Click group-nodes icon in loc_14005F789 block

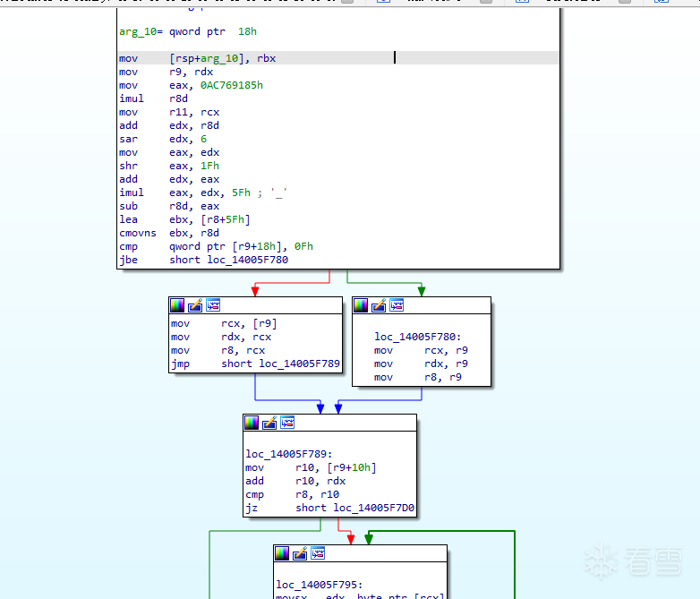[x=288, y=423]
